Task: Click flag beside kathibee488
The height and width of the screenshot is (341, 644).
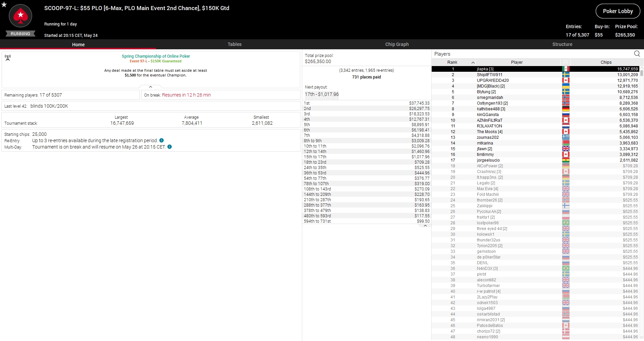Action: click(x=566, y=109)
